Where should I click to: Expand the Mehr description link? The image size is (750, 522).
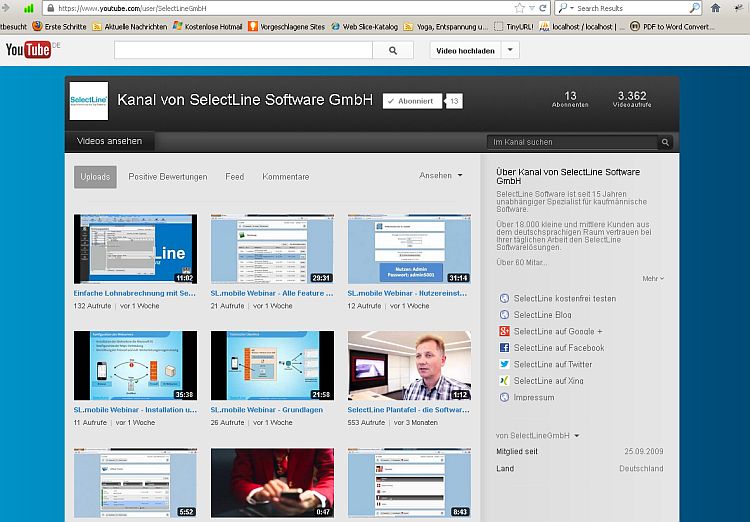pos(653,278)
